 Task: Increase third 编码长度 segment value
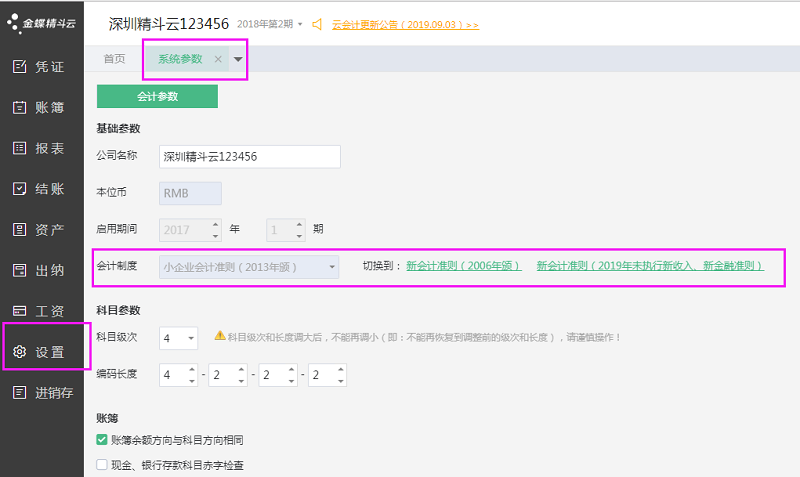[291, 369]
